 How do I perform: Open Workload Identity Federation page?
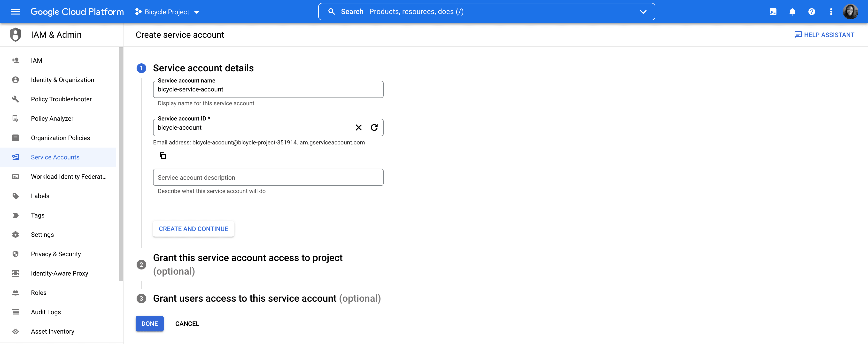tap(68, 176)
